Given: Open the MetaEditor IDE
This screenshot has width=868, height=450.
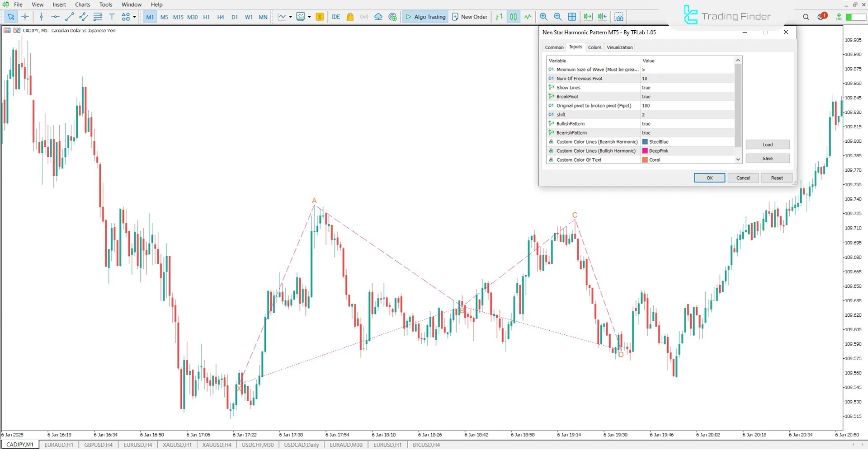Looking at the screenshot, I should tap(335, 17).
